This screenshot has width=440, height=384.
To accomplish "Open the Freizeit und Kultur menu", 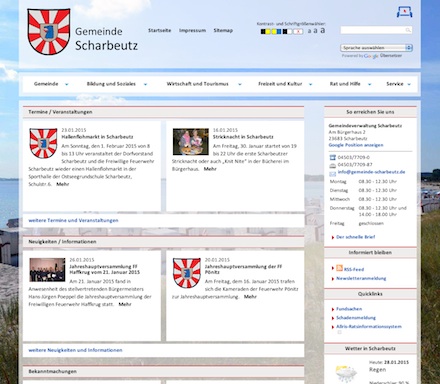I will point(280,84).
